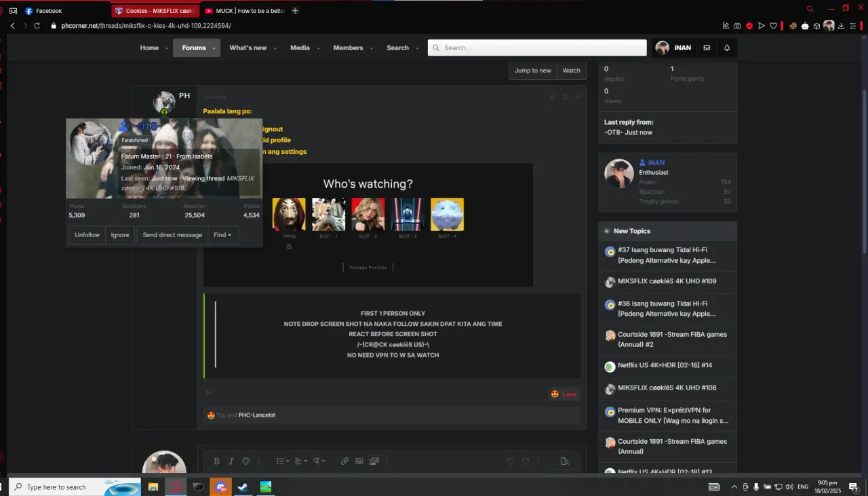The width and height of the screenshot is (868, 496).
Task: Expand the Find dropdown in the member card
Action: point(223,235)
